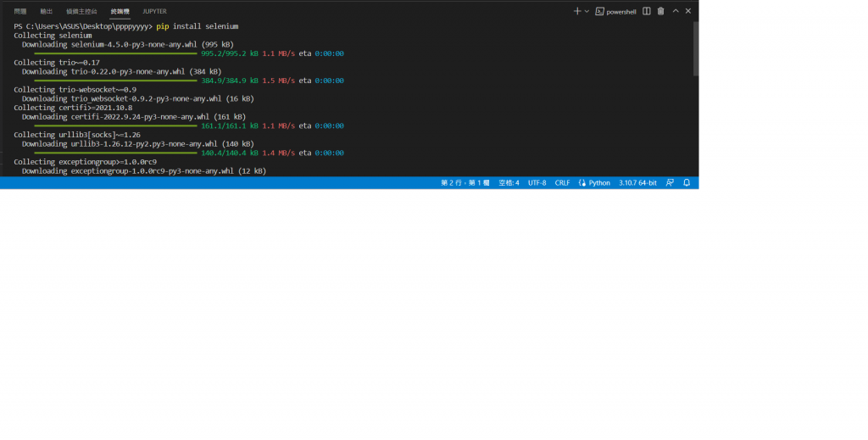Click the 'Collecting trio~=0.17' line

[57, 63]
